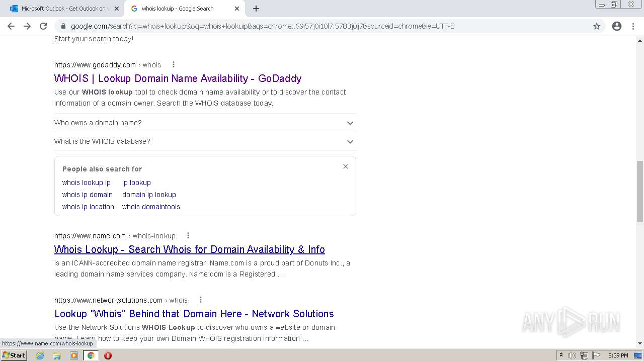Viewport: 644px width, 362px height.
Task: Open a new tab with the plus button
Action: [x=256, y=9]
